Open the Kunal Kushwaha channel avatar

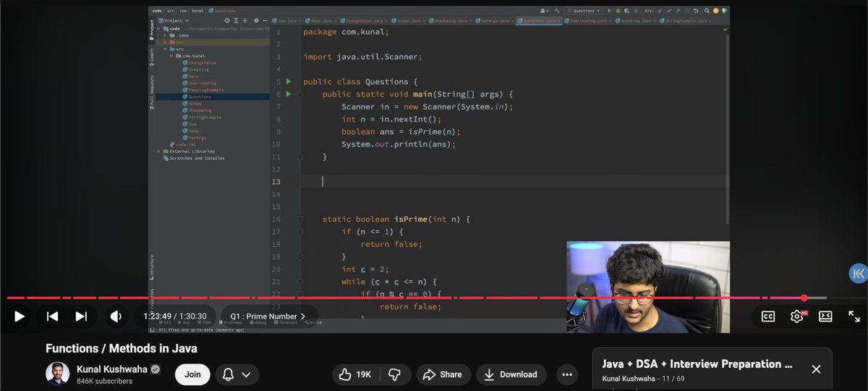click(x=57, y=374)
